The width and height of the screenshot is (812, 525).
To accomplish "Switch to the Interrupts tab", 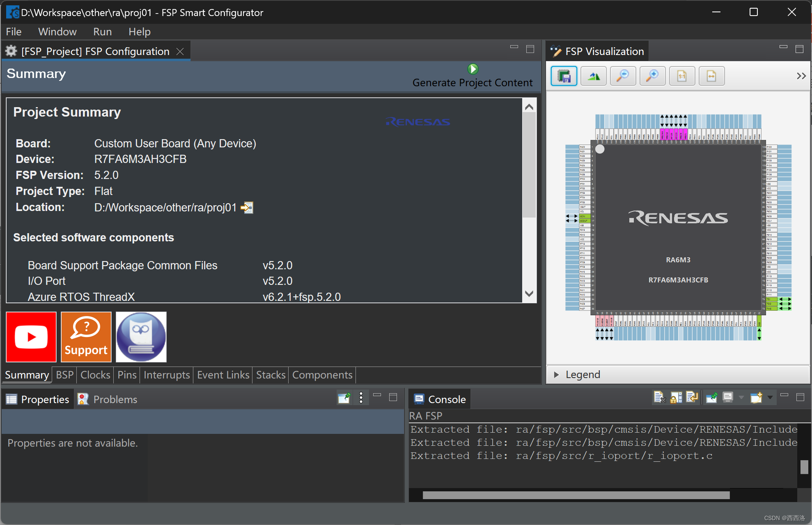I will coord(167,375).
